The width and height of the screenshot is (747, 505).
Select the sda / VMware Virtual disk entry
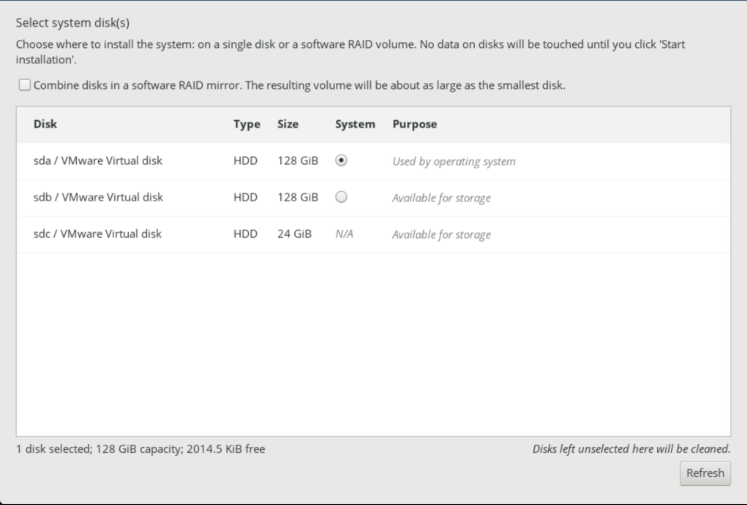[98, 161]
